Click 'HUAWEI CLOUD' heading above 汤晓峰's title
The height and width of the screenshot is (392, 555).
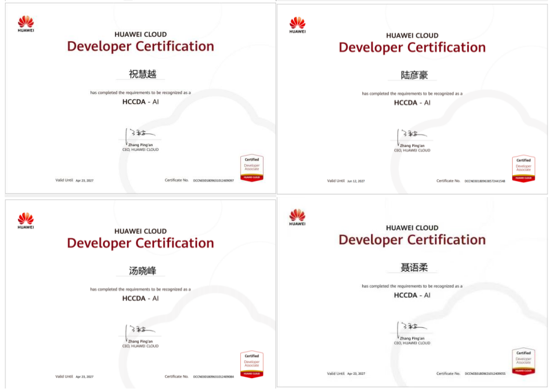(140, 231)
